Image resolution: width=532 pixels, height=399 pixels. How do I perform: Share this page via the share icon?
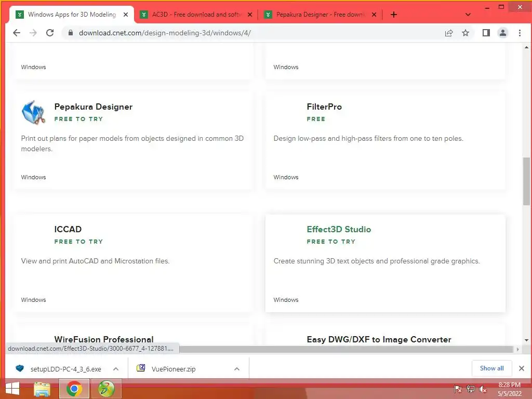click(x=449, y=33)
